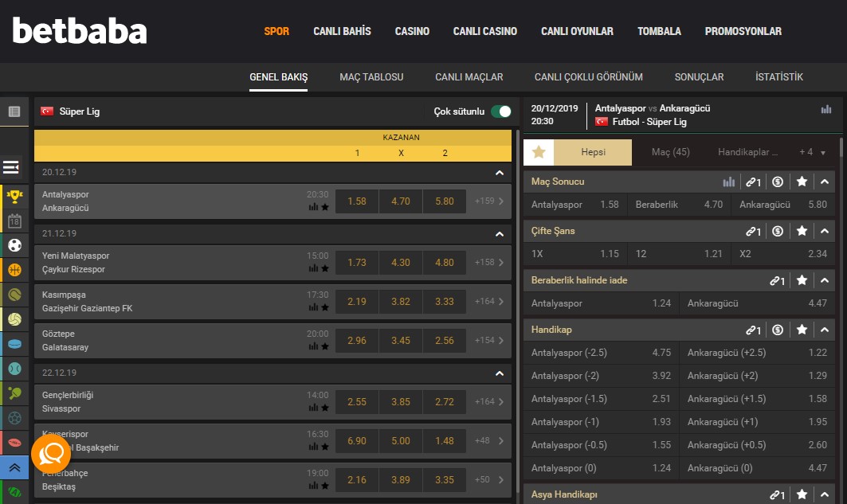847x504 pixels.
Task: Click the double-chevron up sidebar button
Action: tap(14, 468)
